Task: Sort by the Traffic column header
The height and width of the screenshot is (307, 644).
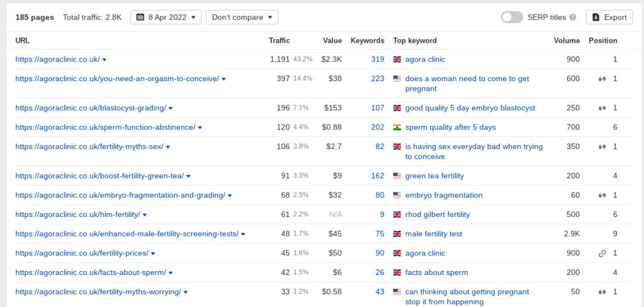Action: (279, 41)
